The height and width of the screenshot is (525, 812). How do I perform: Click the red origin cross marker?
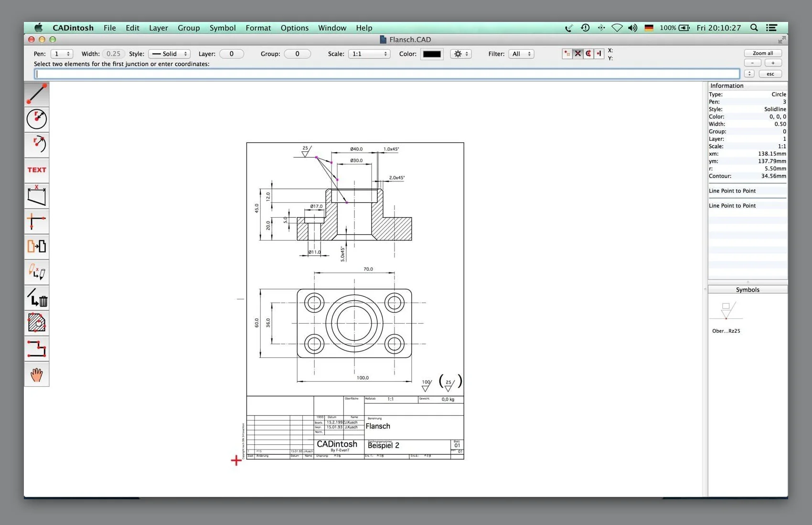tap(236, 461)
